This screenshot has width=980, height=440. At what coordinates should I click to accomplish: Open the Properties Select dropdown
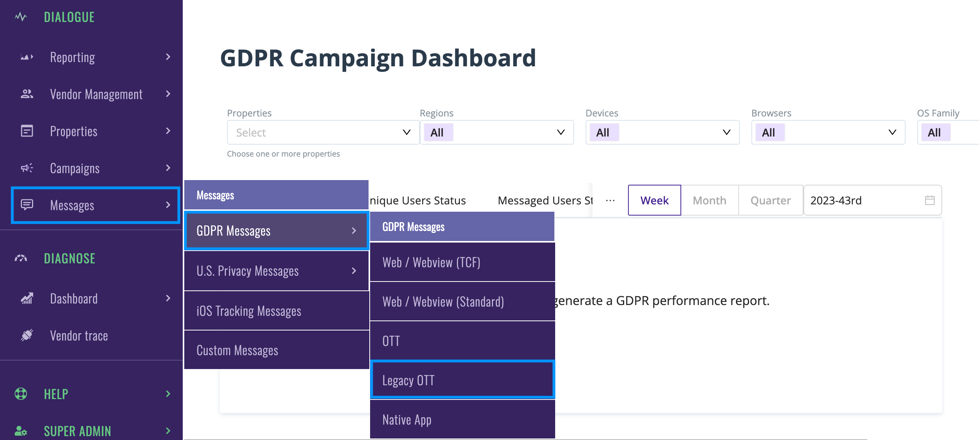[x=323, y=133]
